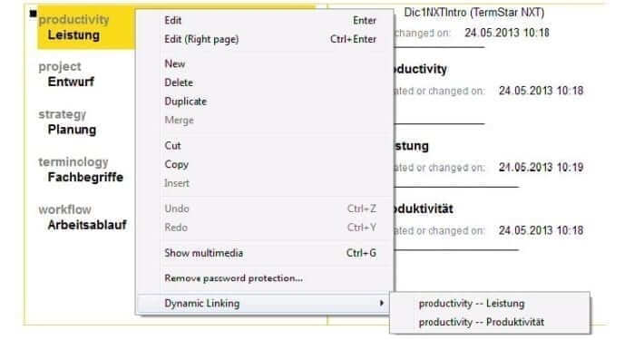Open Show multimedia option
The height and width of the screenshot is (340, 644).
point(270,253)
